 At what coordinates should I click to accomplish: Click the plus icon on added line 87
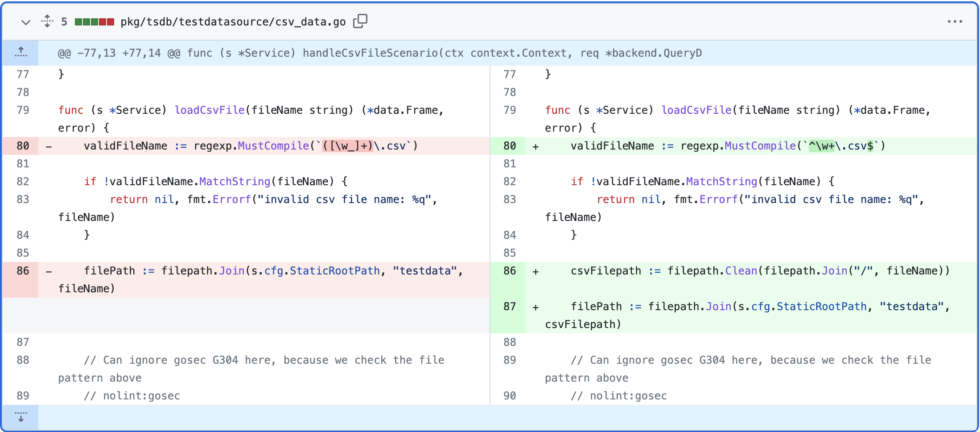535,306
